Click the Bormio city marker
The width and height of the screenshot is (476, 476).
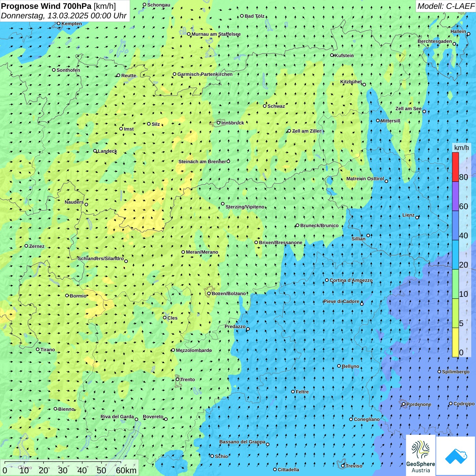67,295
